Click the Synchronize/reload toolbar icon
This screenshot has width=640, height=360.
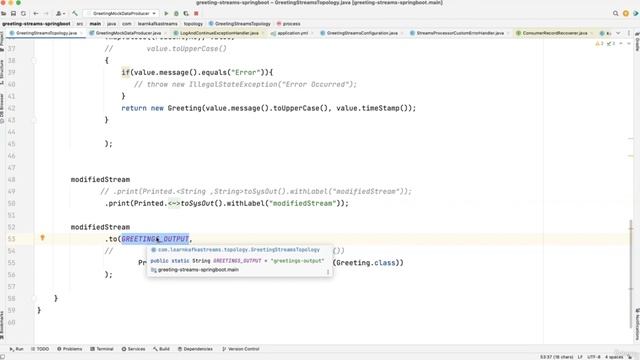coord(23,13)
